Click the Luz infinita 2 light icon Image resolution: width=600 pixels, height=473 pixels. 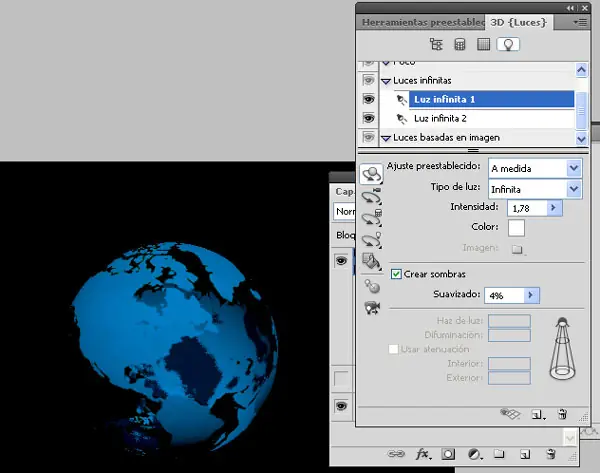(401, 119)
